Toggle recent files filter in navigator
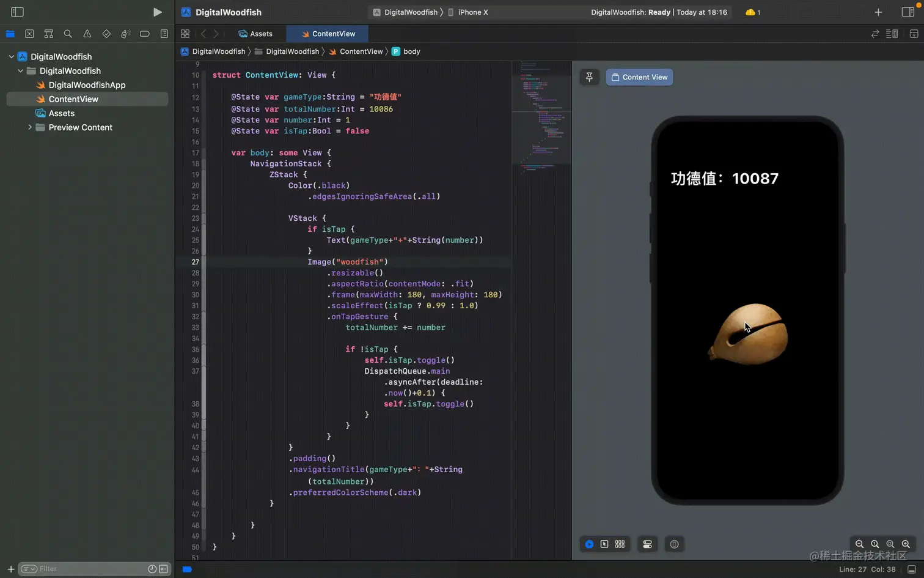The height and width of the screenshot is (578, 924). tap(152, 569)
